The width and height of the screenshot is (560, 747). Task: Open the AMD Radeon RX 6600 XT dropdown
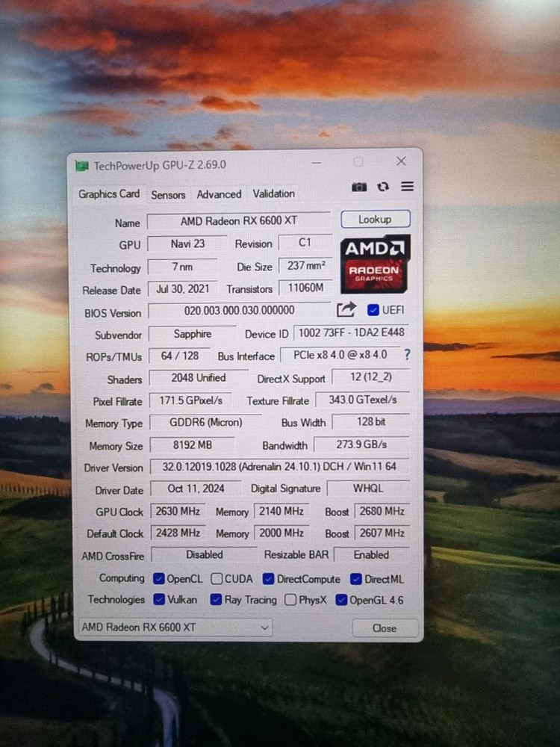(x=175, y=627)
